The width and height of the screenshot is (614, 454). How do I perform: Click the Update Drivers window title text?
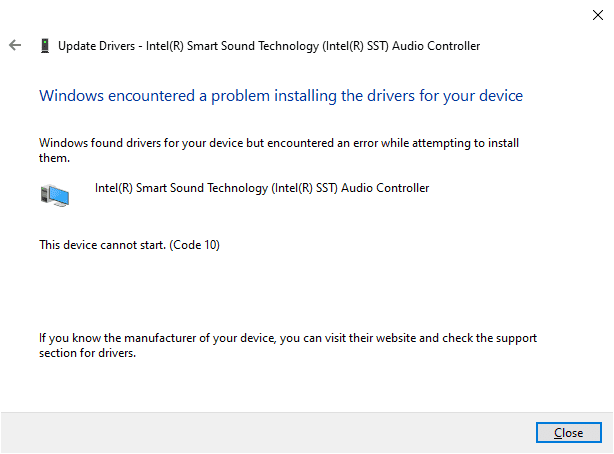(x=268, y=46)
